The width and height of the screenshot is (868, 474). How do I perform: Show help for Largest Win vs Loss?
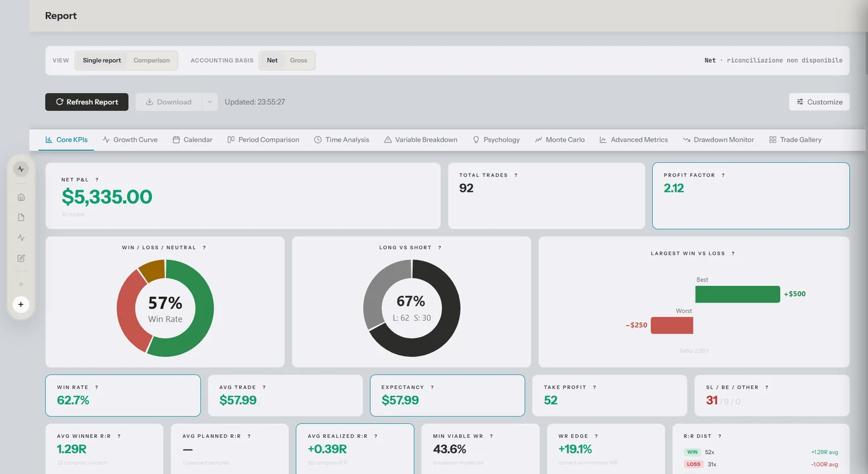click(733, 254)
